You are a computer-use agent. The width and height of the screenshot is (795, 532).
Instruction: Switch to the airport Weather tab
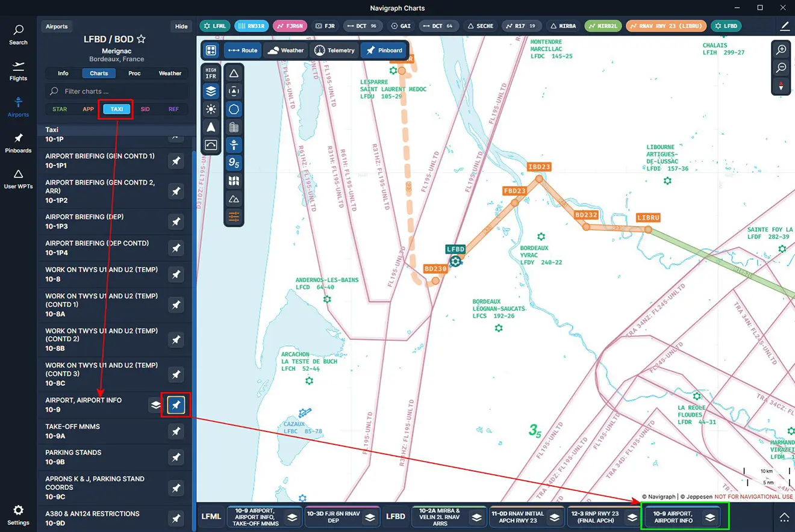pos(170,73)
